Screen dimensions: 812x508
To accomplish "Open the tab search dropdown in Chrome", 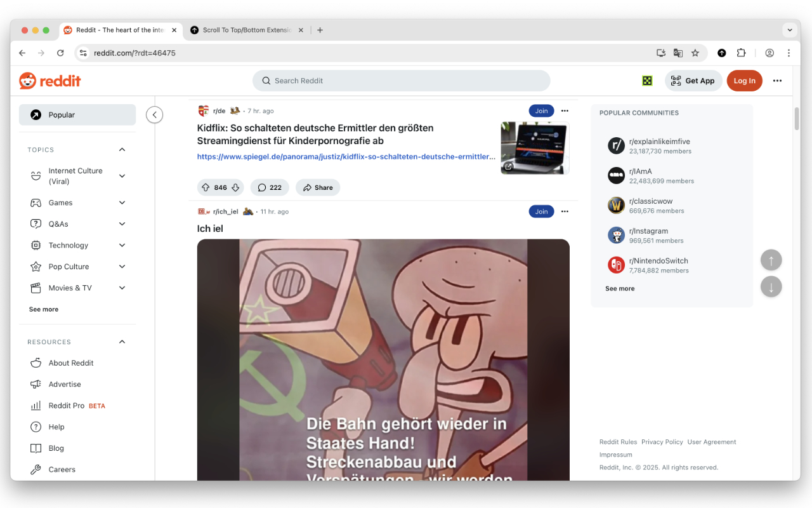I will [x=790, y=30].
